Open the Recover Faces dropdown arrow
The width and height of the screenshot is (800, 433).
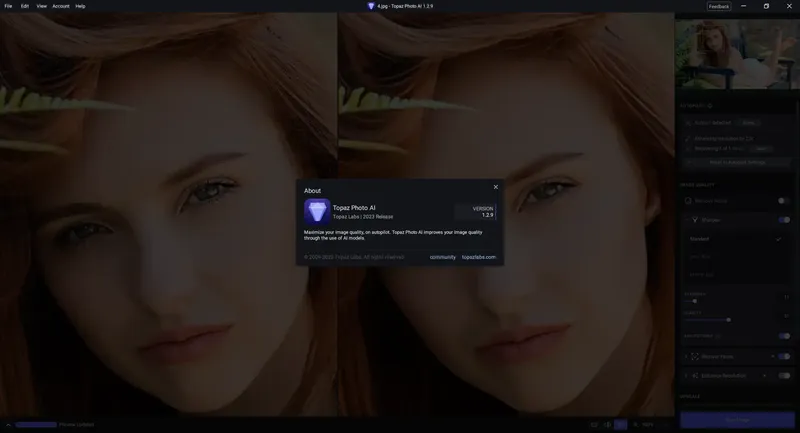coord(772,356)
